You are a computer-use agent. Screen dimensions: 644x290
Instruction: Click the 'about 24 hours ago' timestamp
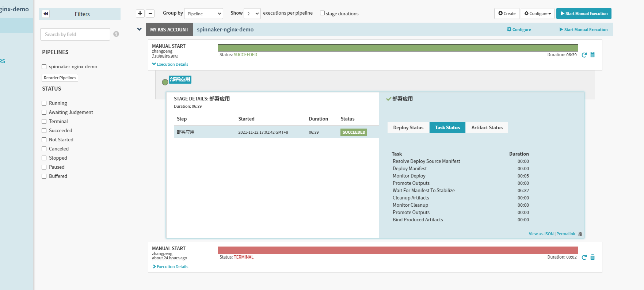[169, 258]
